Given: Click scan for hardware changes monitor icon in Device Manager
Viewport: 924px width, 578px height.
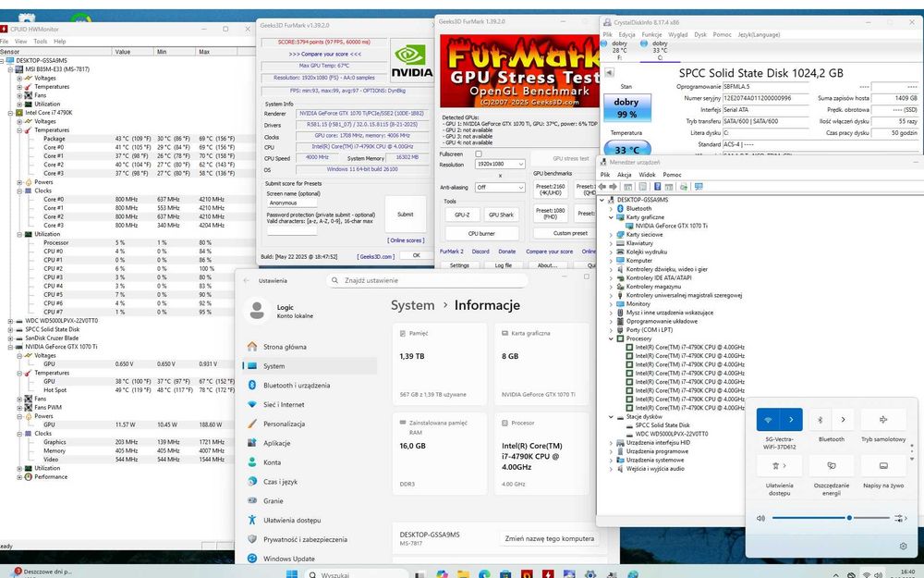Looking at the screenshot, I should click(x=699, y=187).
